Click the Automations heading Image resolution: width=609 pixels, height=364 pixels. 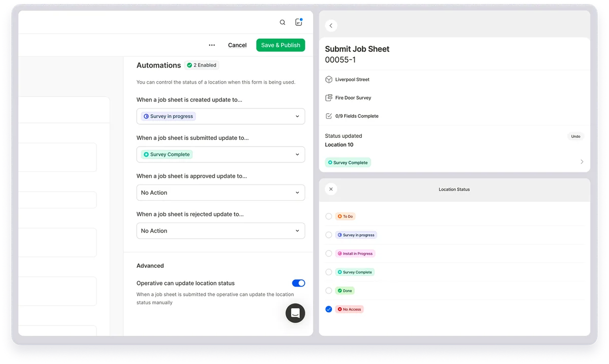[x=159, y=65]
